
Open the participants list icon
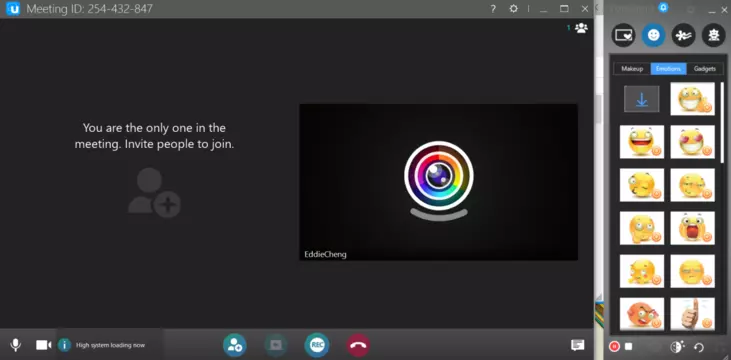(581, 28)
